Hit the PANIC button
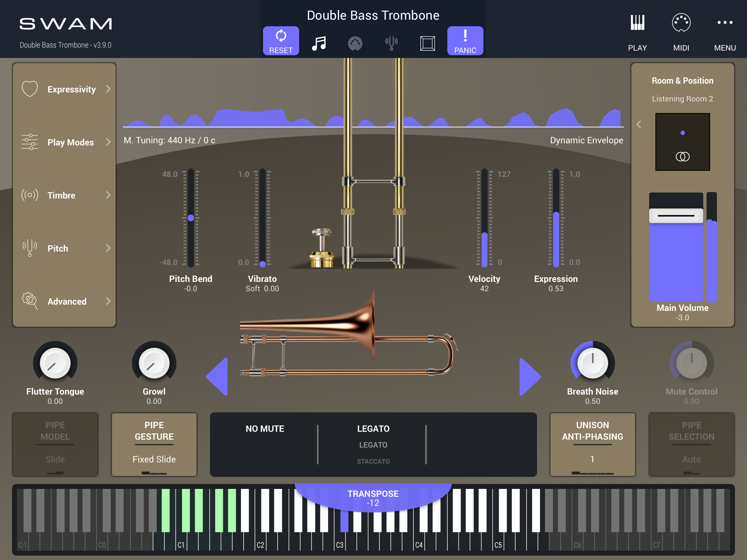The image size is (747, 560). click(x=465, y=40)
